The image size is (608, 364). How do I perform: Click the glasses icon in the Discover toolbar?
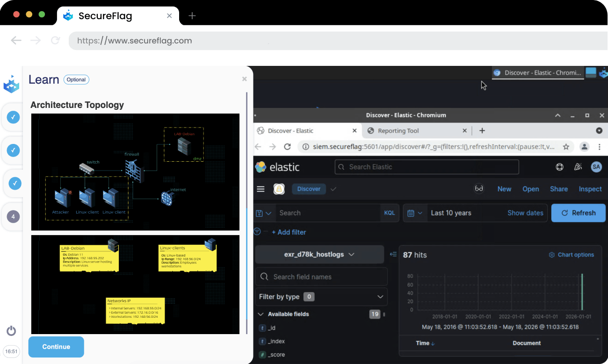[x=479, y=189]
